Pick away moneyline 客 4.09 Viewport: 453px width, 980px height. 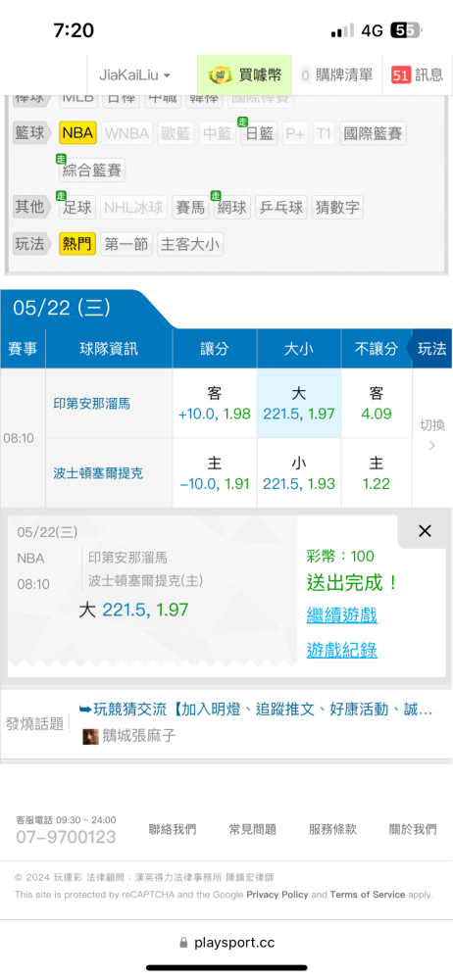coord(377,403)
